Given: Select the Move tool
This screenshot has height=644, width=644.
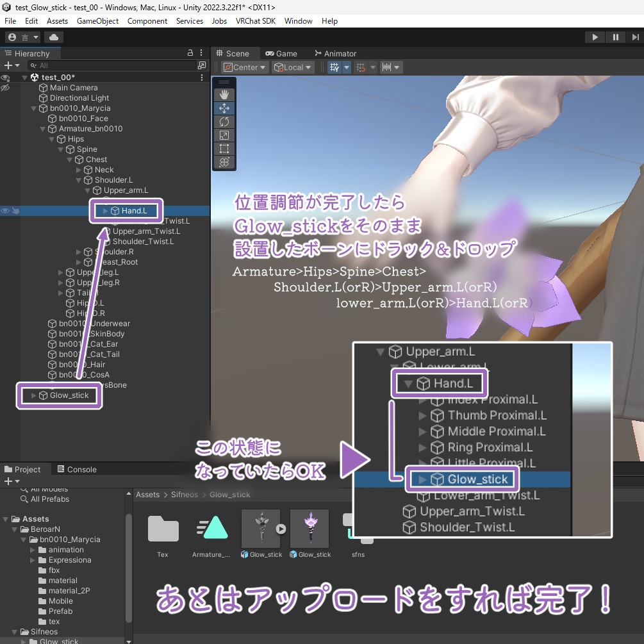Looking at the screenshot, I should [224, 108].
